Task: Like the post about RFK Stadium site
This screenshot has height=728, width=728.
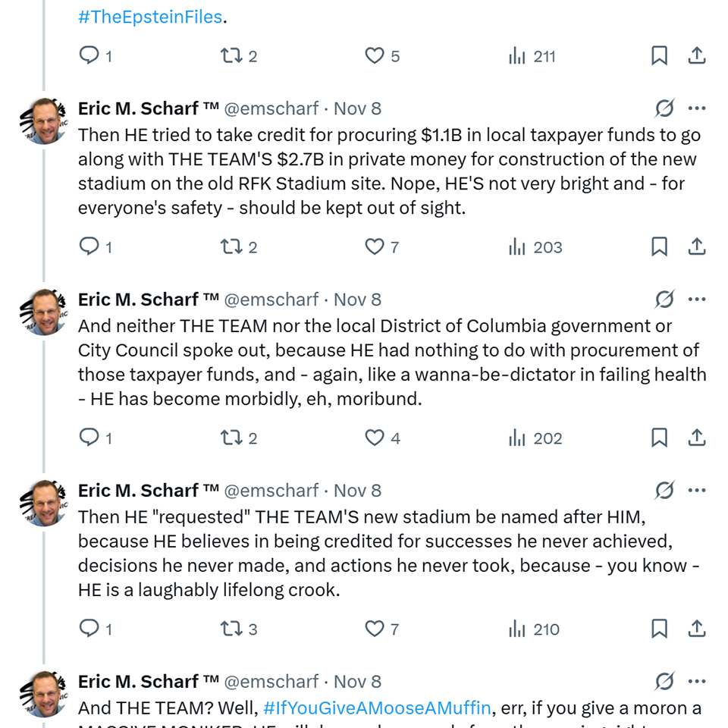Action: tap(375, 246)
